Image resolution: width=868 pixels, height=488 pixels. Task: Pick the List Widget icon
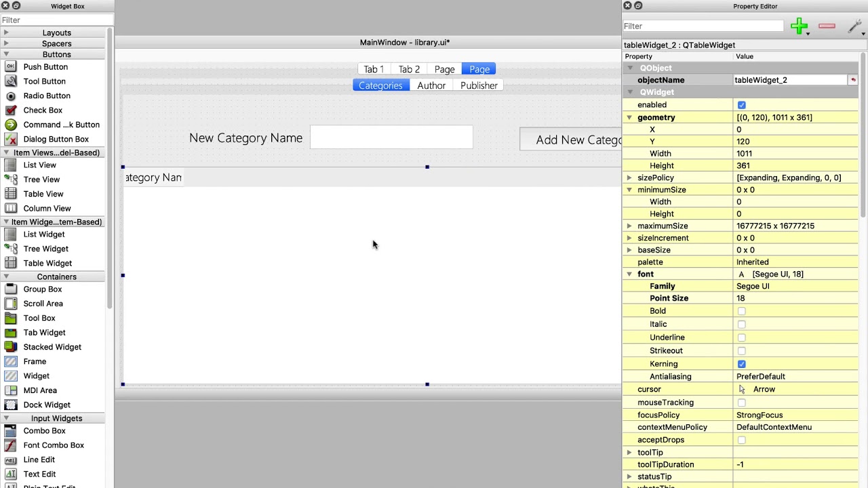(11, 235)
